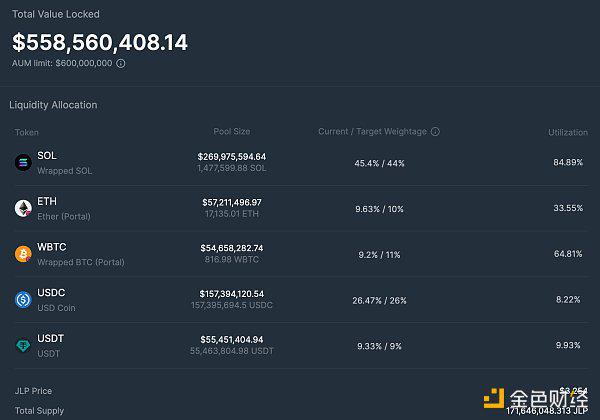This screenshot has width=600, height=420.
Task: Select the Pool Size column header
Action: pyautogui.click(x=232, y=132)
